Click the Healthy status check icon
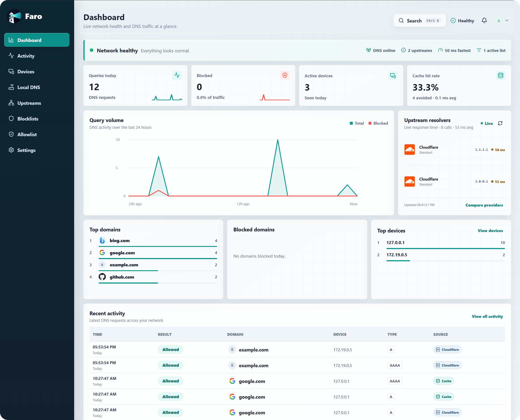The width and height of the screenshot is (520, 420). click(x=453, y=21)
